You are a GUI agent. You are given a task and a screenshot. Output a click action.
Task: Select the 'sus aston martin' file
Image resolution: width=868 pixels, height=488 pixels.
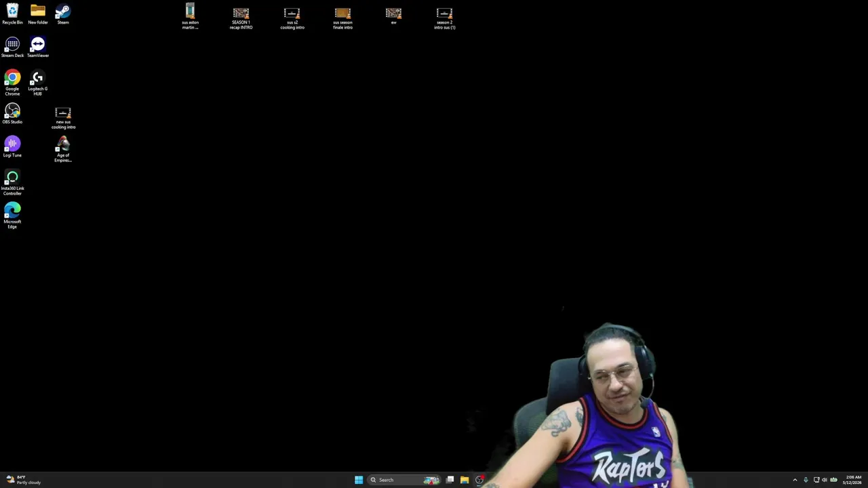coord(190,16)
